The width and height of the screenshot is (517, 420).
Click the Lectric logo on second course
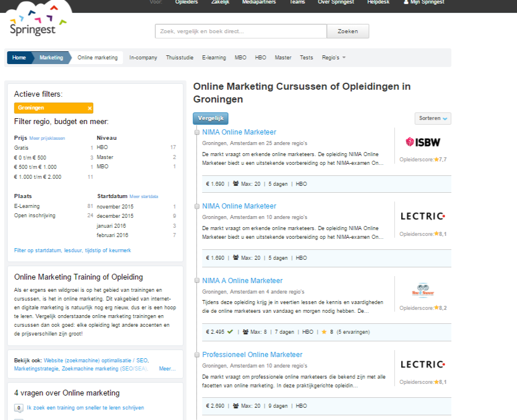423,216
